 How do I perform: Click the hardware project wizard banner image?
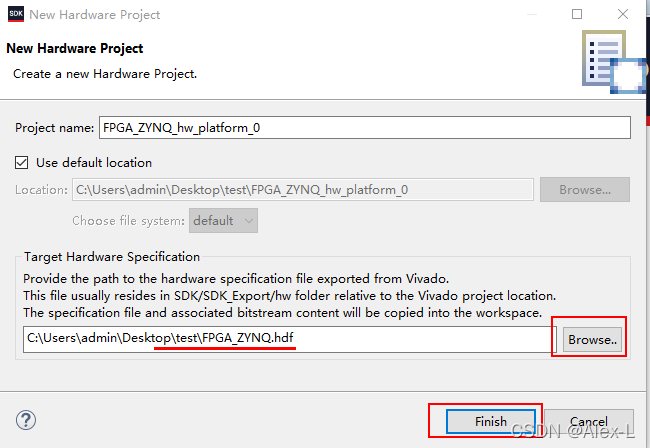613,62
